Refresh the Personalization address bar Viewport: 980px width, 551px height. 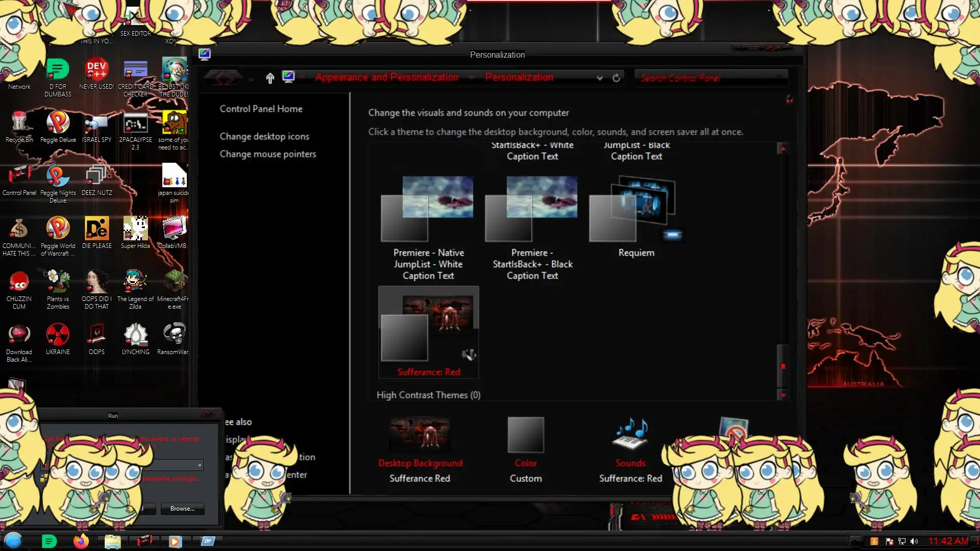point(616,78)
